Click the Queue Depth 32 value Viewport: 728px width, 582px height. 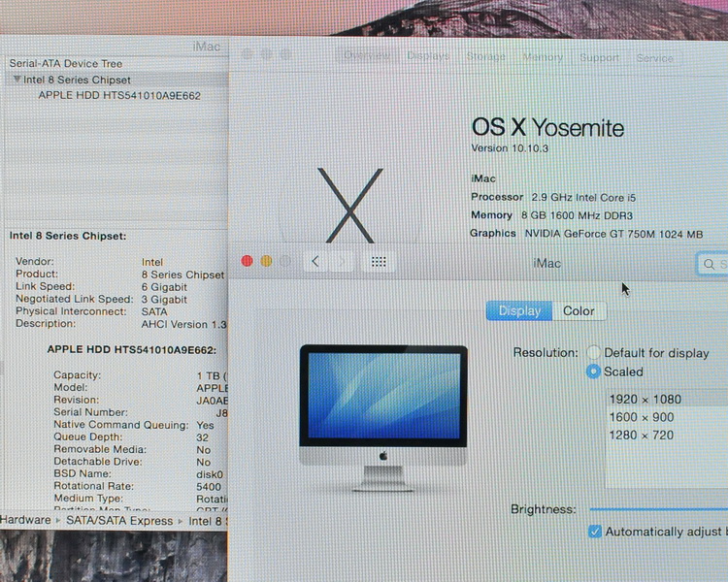(x=202, y=437)
